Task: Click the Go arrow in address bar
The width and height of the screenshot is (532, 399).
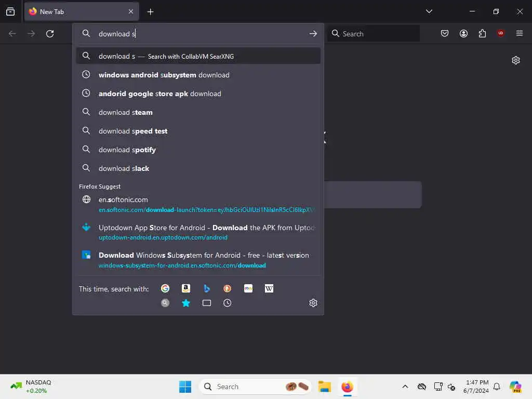Action: 313,34
